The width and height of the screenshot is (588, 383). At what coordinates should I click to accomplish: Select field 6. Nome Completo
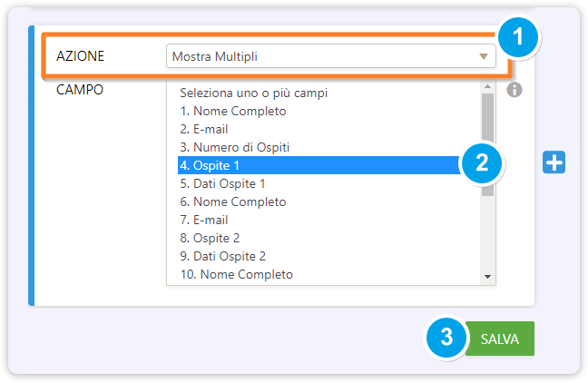(233, 201)
